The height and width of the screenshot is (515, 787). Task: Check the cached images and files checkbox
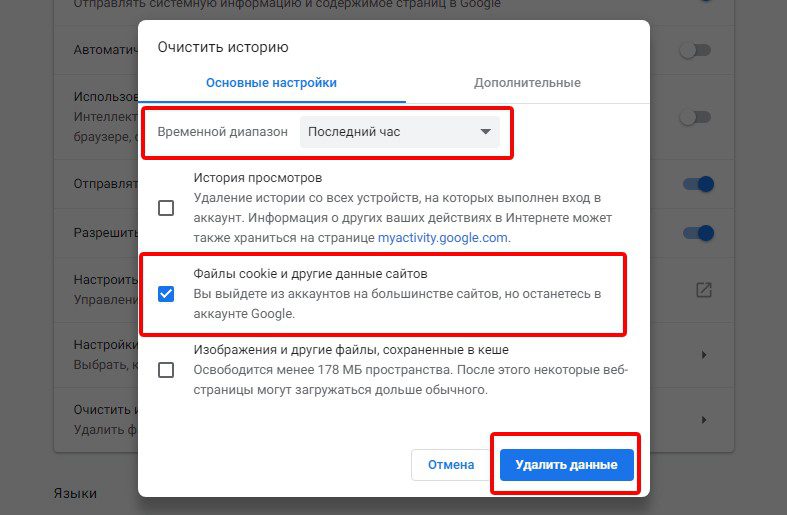[166, 370]
